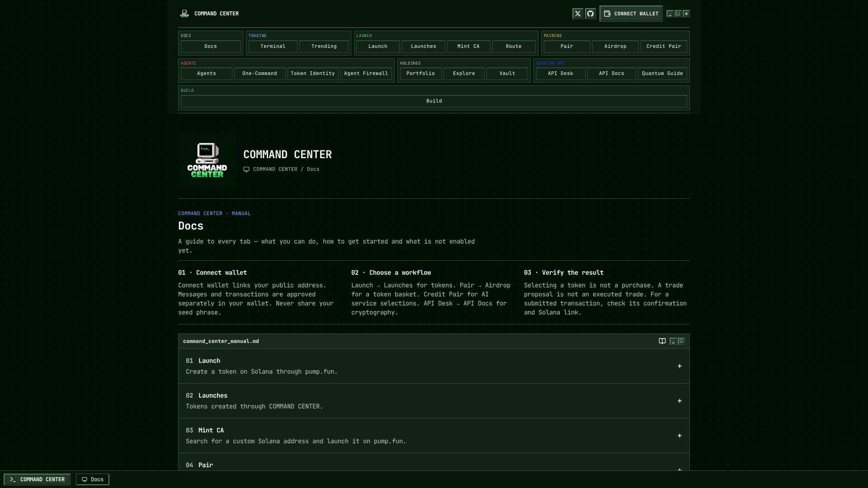Minimize the command_center_manual.md panel

[x=673, y=341]
